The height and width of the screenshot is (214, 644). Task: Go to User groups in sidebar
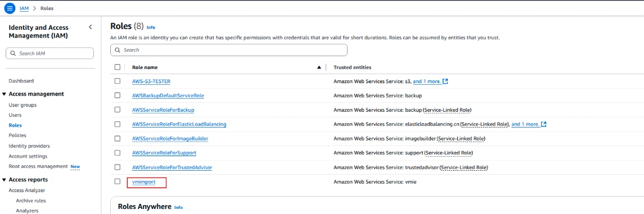(x=22, y=105)
